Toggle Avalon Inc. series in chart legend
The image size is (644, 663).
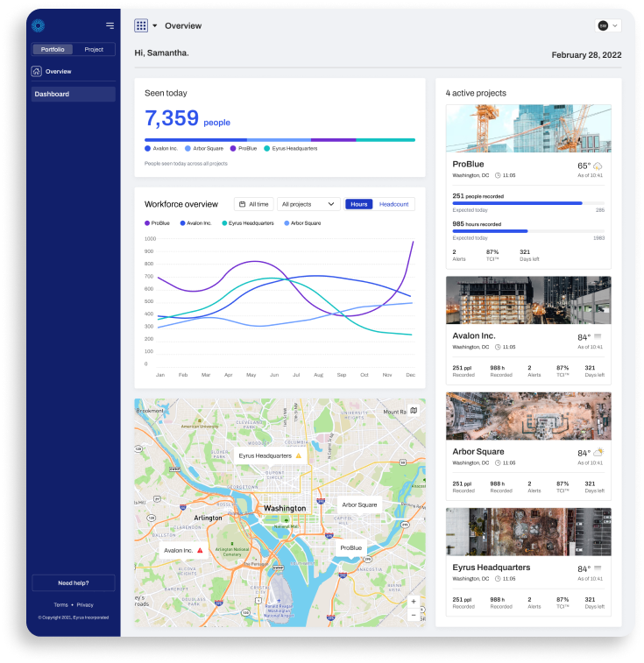coord(196,223)
